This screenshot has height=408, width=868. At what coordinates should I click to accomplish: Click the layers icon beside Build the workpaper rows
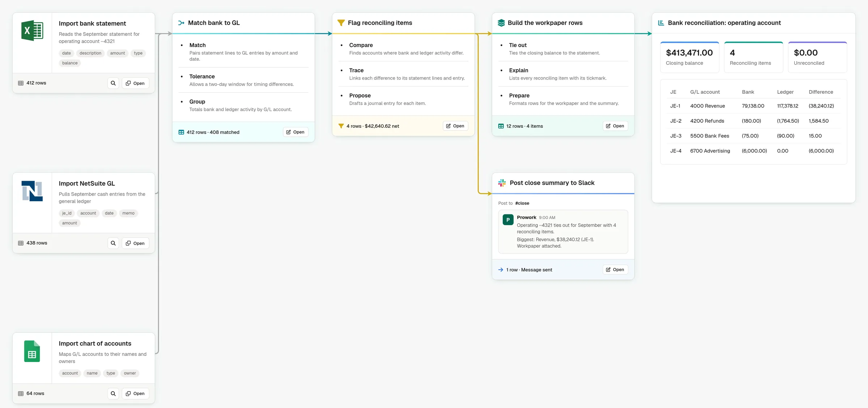pos(501,23)
